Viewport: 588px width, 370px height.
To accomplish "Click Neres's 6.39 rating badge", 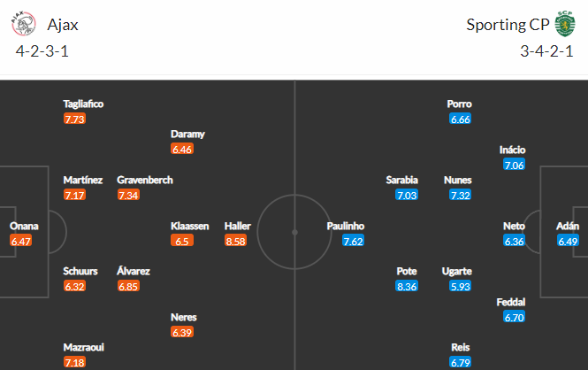I will click(182, 332).
